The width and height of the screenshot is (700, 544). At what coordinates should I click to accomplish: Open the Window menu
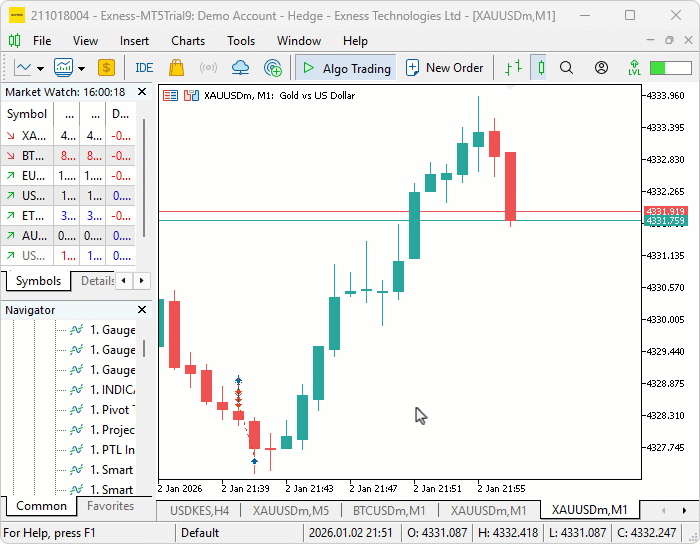pyautogui.click(x=299, y=41)
